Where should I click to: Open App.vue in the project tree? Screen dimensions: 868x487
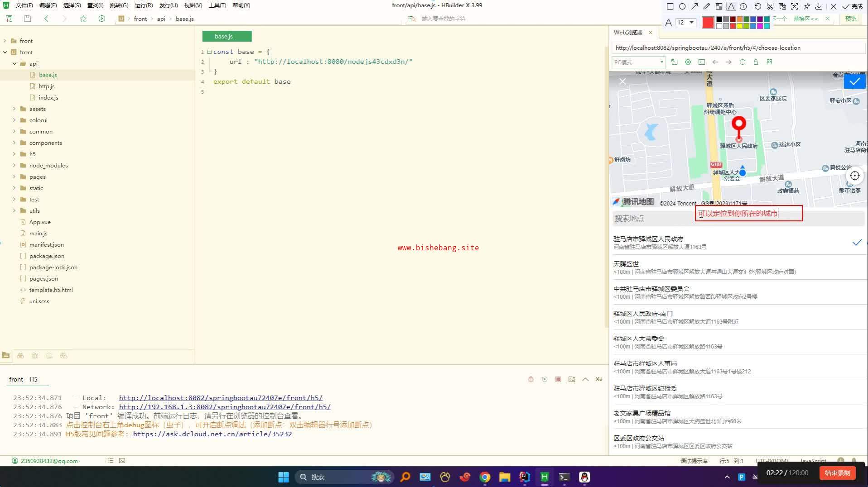pos(40,222)
